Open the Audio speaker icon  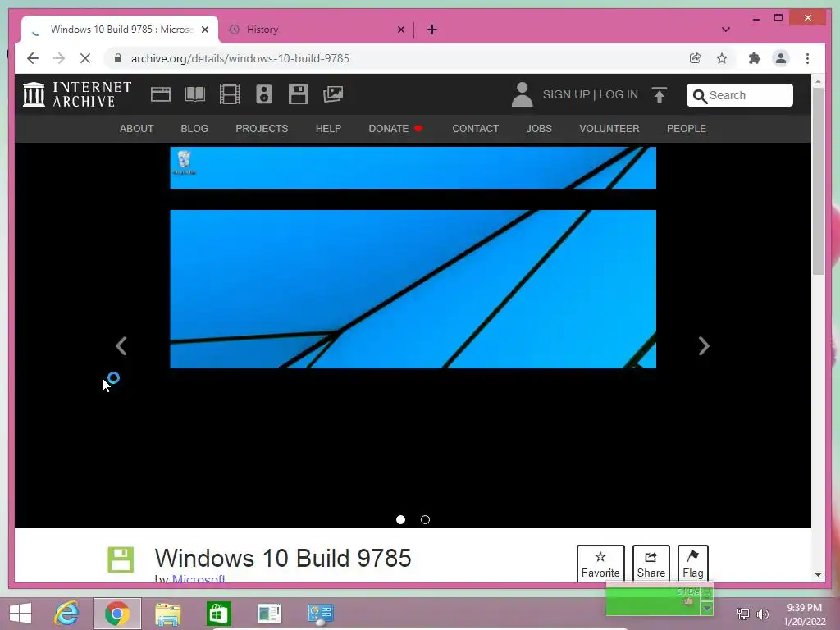click(x=263, y=94)
